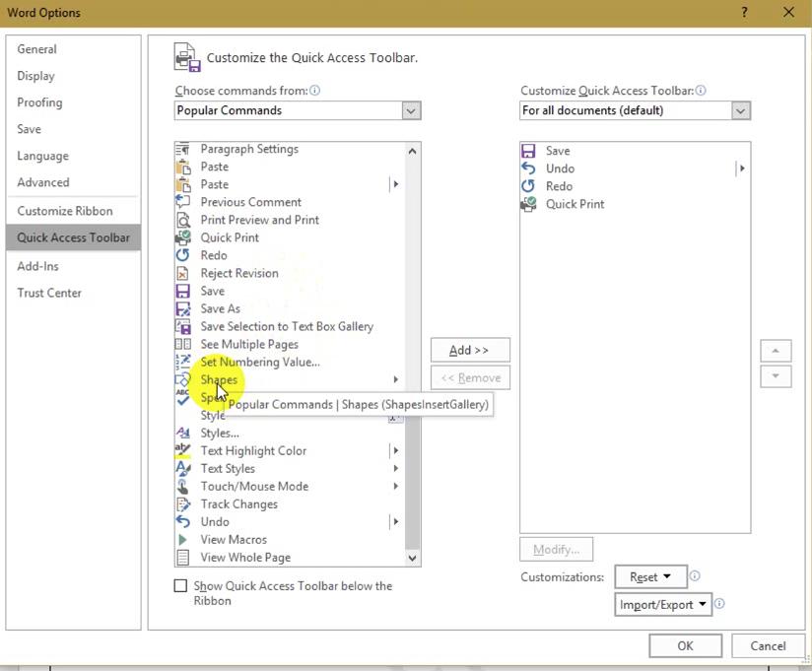This screenshot has width=812, height=671.
Task: Enable Show Quick Access Toolbar below the Ribbon
Action: click(180, 585)
